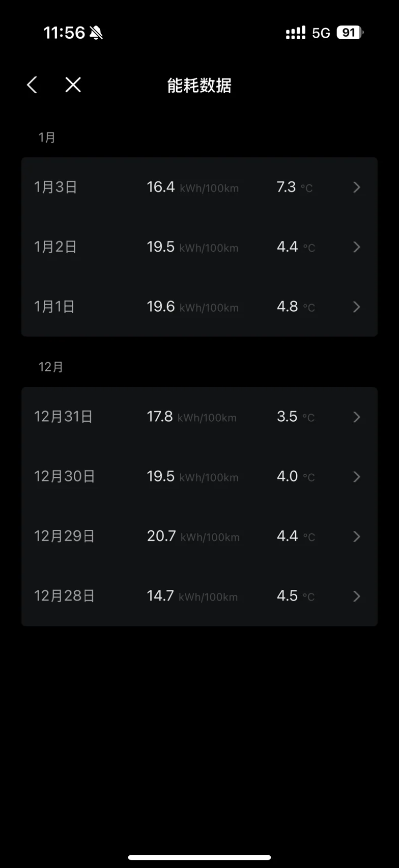
Task: Expand the 1月1日 entry chevron
Action: [x=357, y=307]
